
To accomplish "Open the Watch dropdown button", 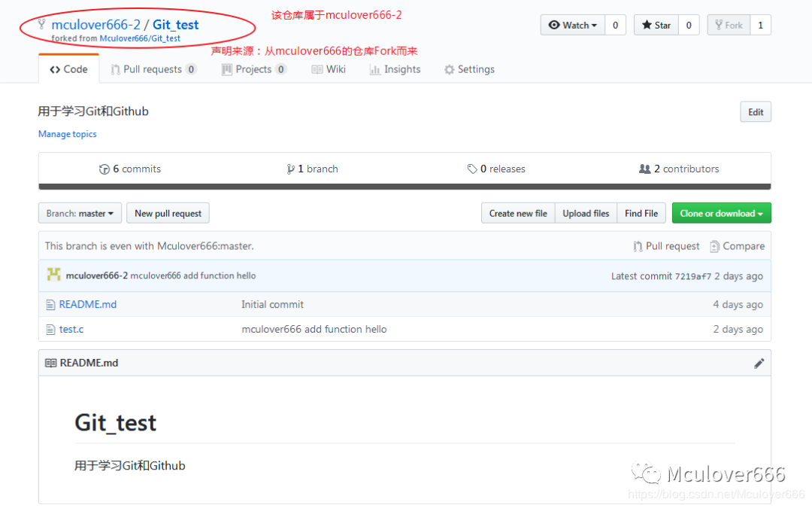I will (573, 25).
